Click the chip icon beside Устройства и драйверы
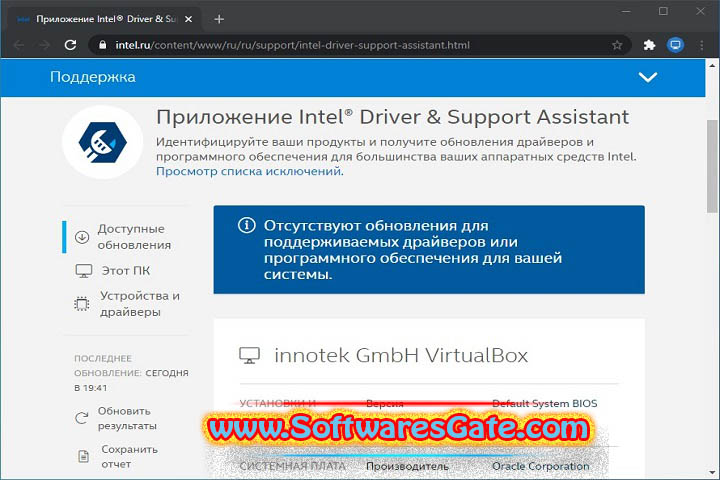The width and height of the screenshot is (720, 480). 82,304
